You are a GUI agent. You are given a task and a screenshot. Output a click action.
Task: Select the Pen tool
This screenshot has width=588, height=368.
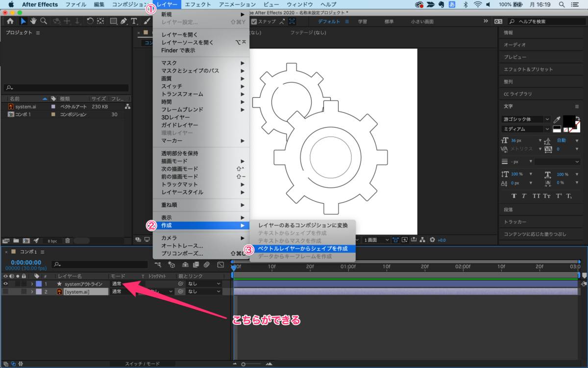coord(124,21)
